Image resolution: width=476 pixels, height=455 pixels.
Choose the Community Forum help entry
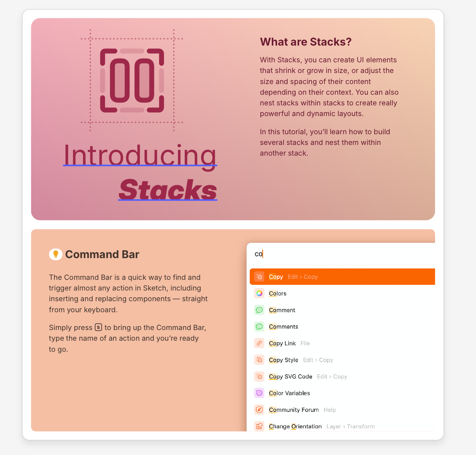(x=294, y=410)
